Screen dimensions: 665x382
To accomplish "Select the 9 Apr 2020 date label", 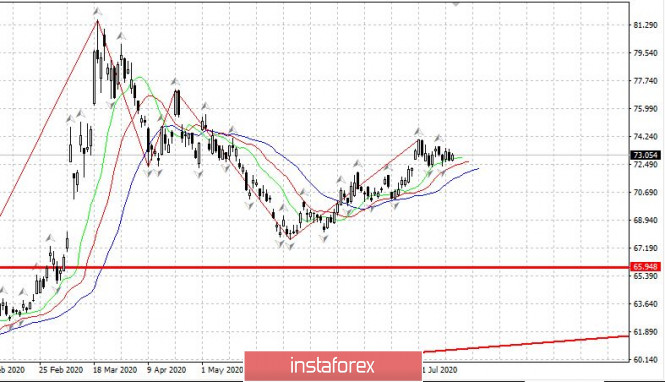I will coord(166,370).
